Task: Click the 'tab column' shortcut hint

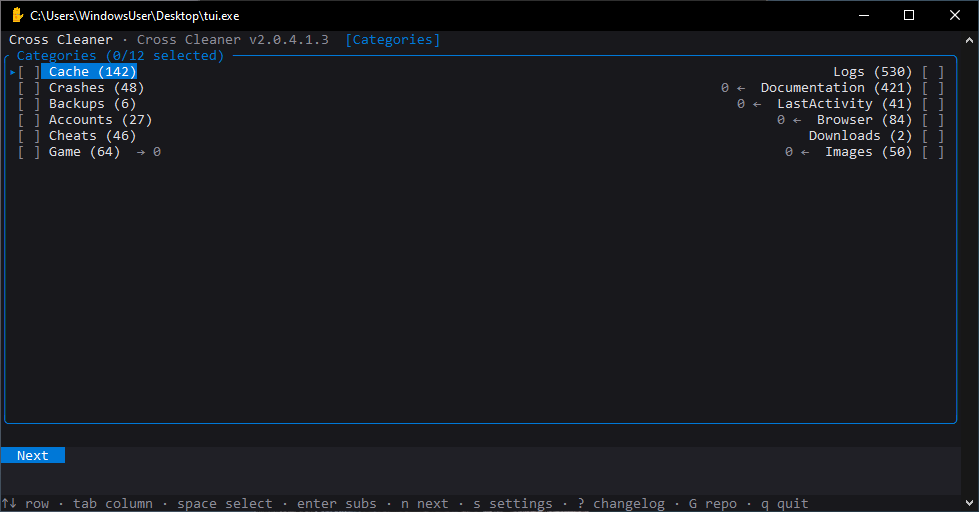Action: click(x=113, y=503)
